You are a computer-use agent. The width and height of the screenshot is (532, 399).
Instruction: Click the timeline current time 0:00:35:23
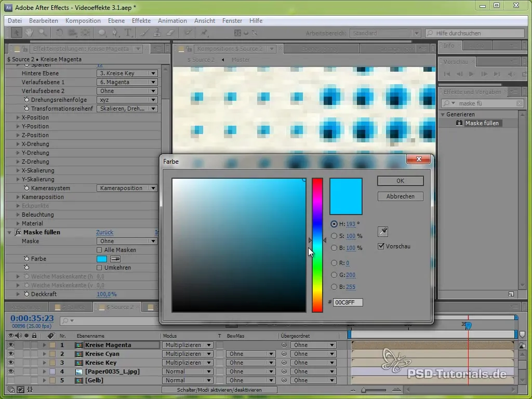[x=32, y=318]
